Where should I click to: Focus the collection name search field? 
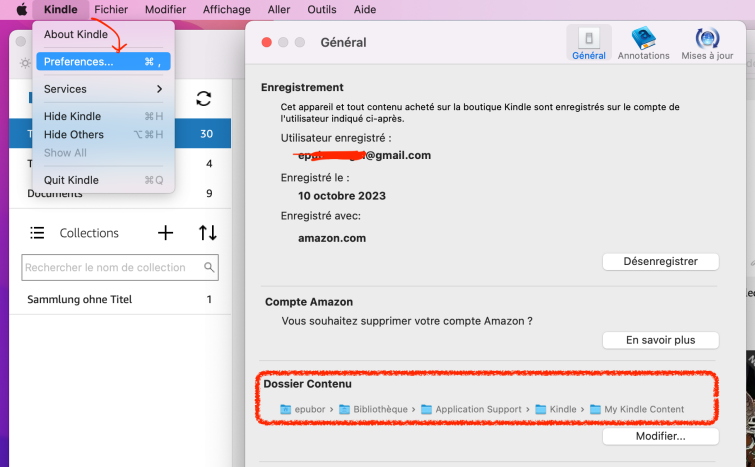(x=120, y=268)
